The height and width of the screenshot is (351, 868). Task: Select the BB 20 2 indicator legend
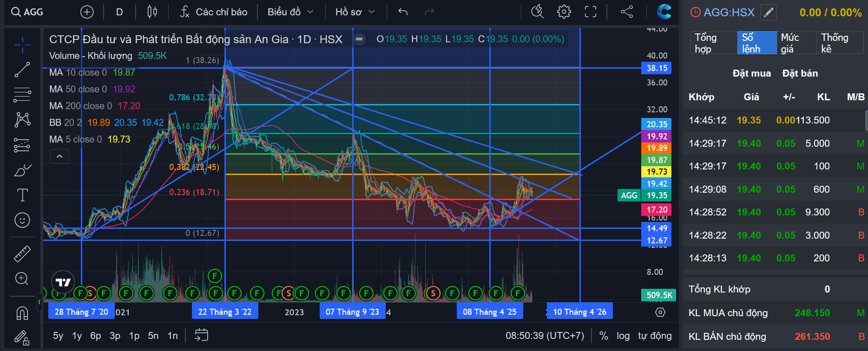(106, 123)
